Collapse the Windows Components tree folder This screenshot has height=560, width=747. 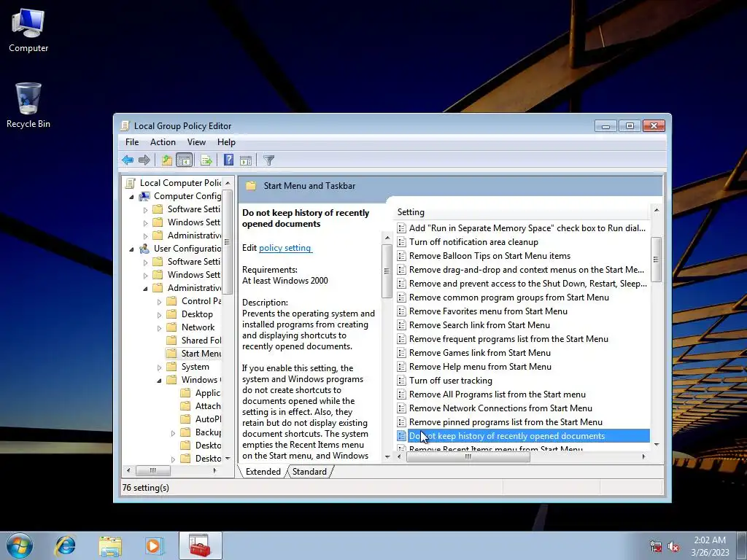point(159,381)
